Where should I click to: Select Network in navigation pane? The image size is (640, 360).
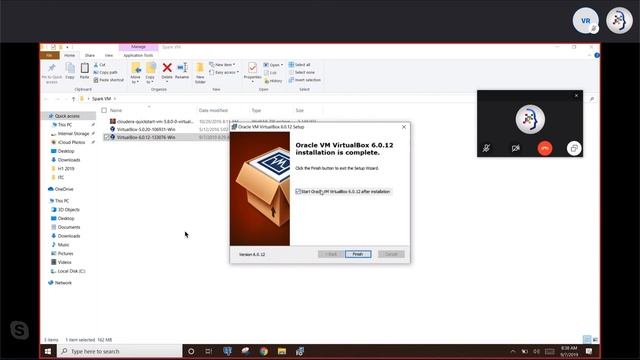coord(63,282)
